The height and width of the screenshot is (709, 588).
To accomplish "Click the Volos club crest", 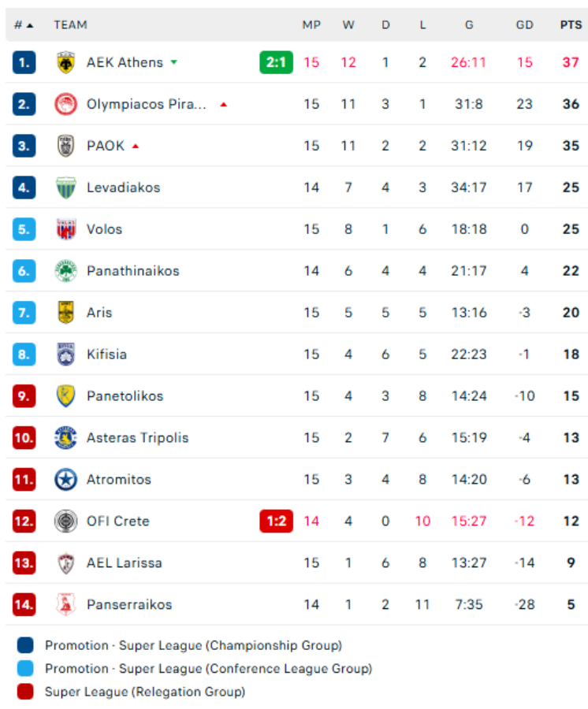I will (x=66, y=229).
